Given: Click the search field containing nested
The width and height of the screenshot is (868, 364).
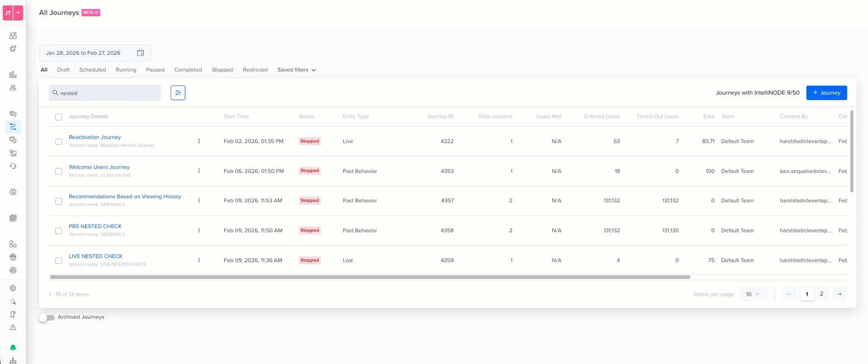Looking at the screenshot, I should (x=105, y=93).
